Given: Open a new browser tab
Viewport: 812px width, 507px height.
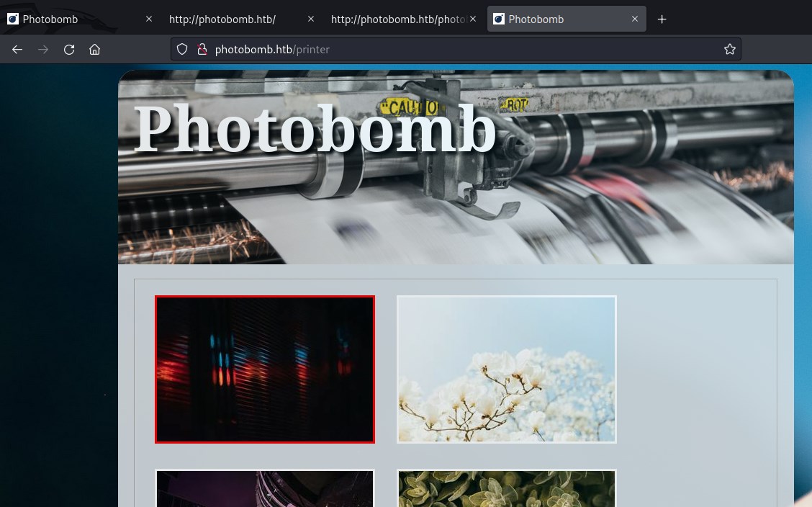Looking at the screenshot, I should (662, 19).
